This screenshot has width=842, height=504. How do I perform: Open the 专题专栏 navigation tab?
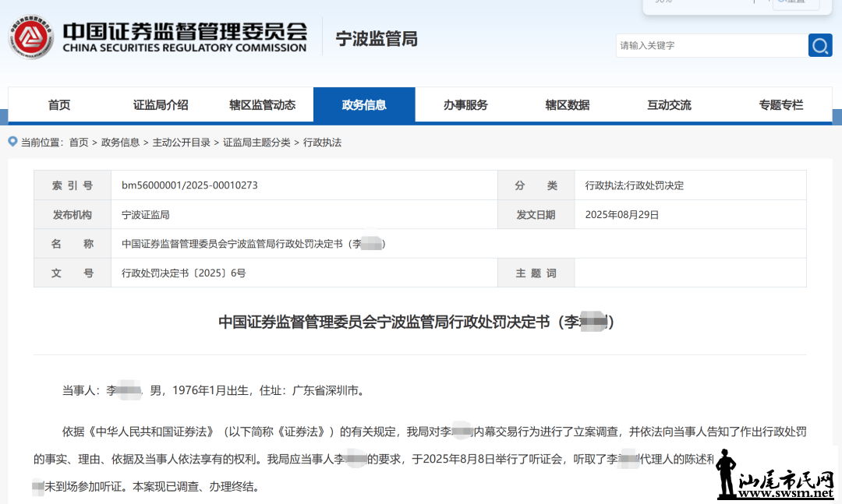[780, 105]
